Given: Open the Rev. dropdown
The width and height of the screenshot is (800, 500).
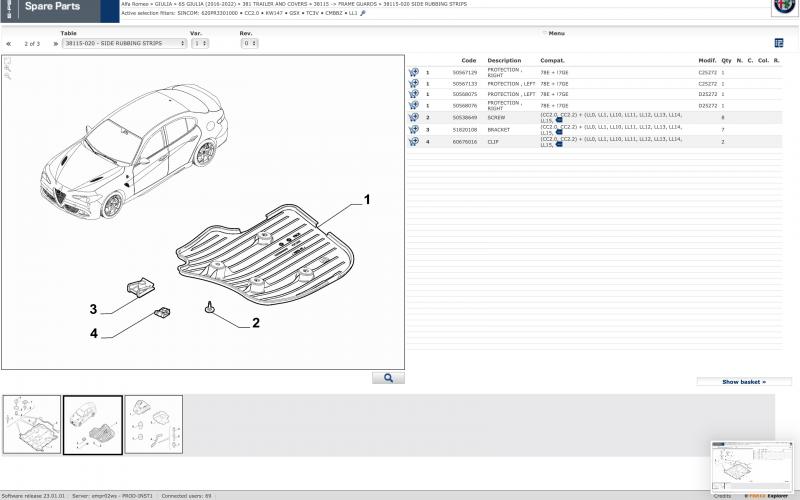Looking at the screenshot, I should click(x=249, y=44).
